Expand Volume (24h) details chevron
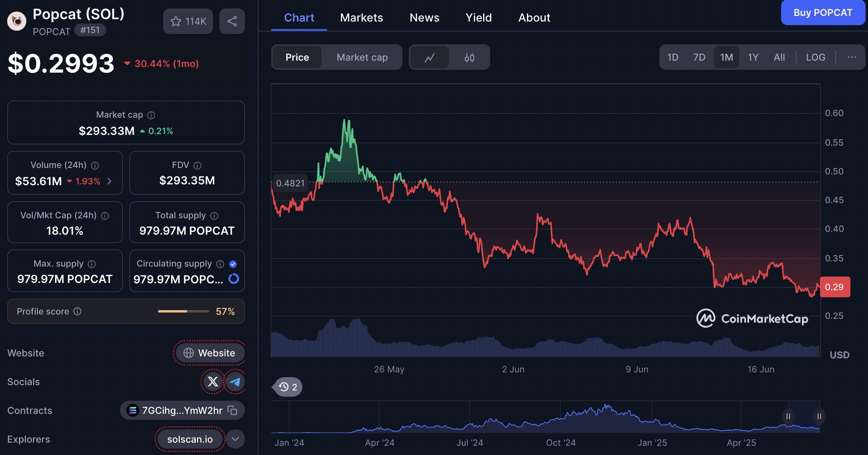868x455 pixels. 109,181
